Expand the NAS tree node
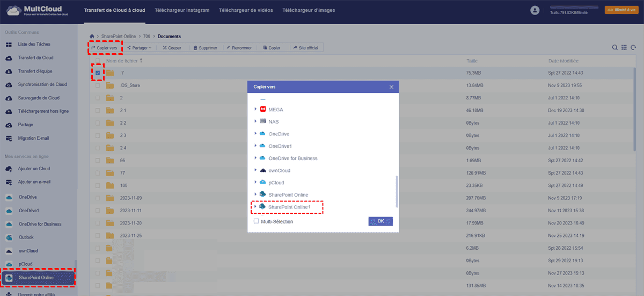644x296 pixels. 255,121
